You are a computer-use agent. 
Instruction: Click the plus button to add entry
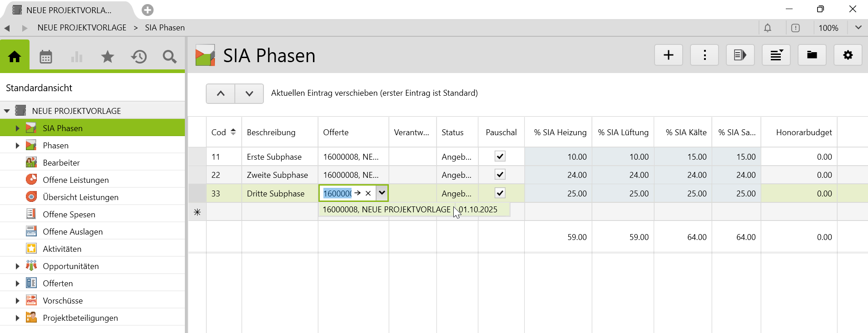[668, 55]
